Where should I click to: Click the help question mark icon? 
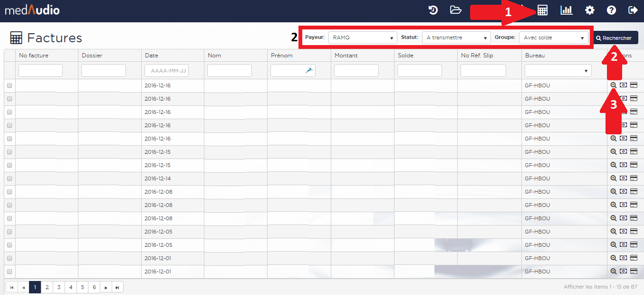(x=612, y=10)
